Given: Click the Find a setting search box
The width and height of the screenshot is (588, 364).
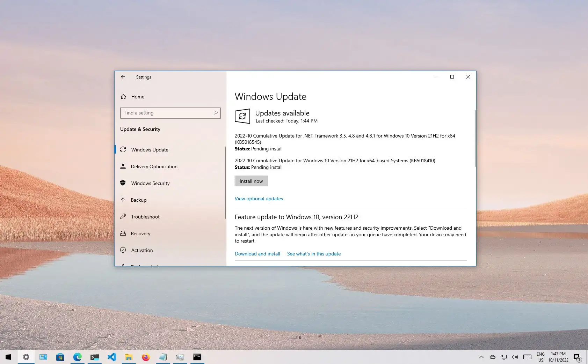Looking at the screenshot, I should click(170, 113).
